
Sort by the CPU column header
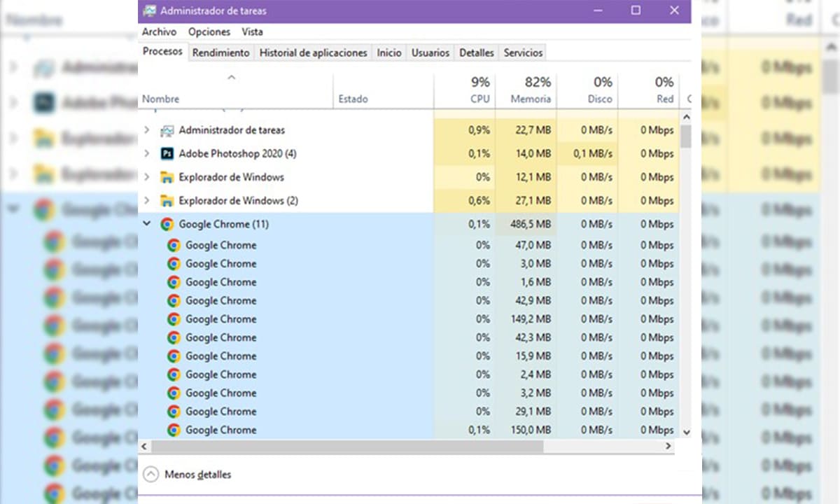[x=465, y=90]
